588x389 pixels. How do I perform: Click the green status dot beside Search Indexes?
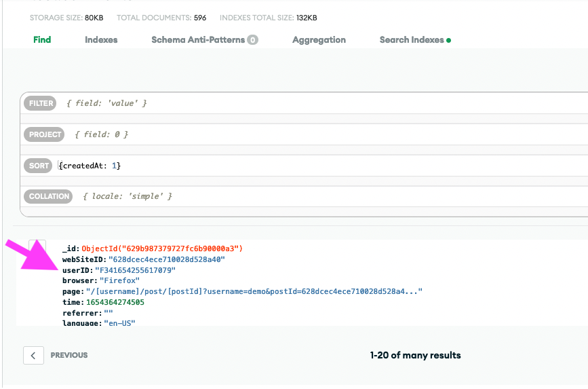point(448,40)
